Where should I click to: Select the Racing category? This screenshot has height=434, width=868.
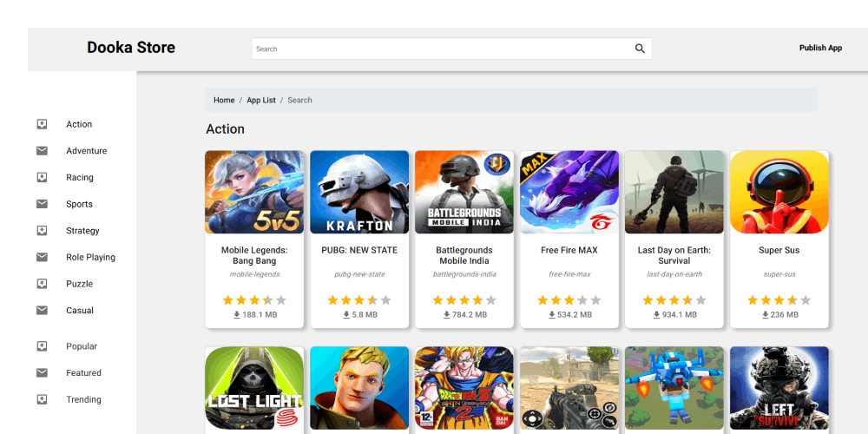coord(80,177)
